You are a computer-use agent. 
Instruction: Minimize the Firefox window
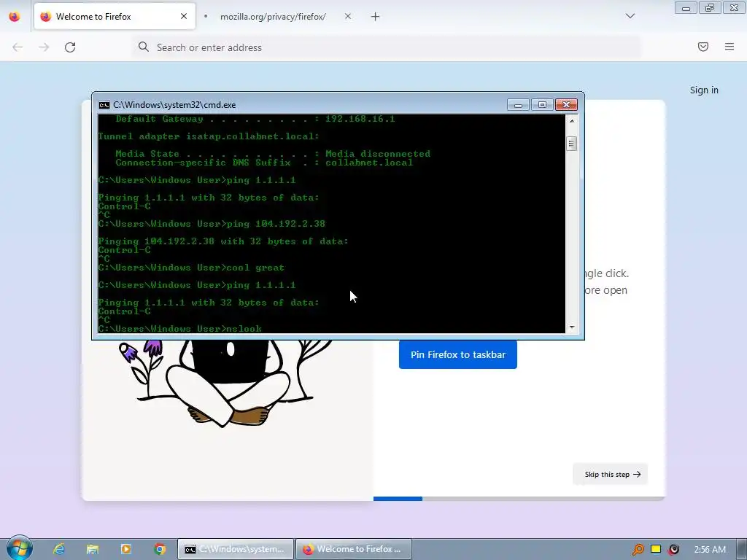[x=686, y=7]
